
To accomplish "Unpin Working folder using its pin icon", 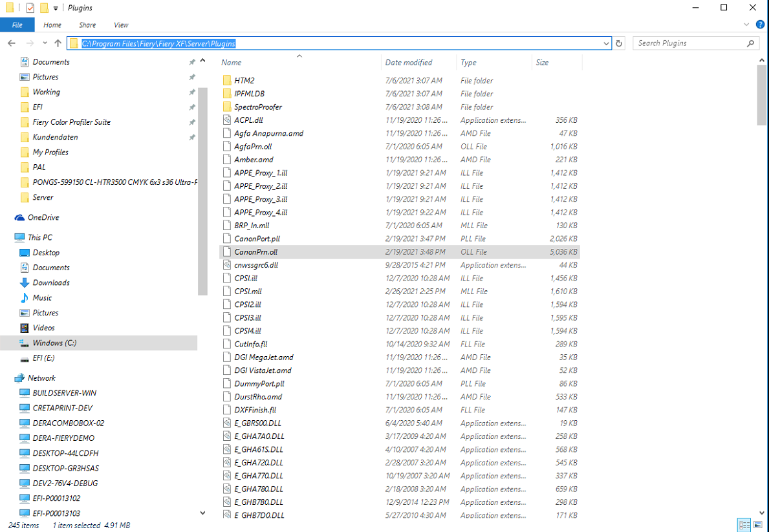I will point(192,92).
